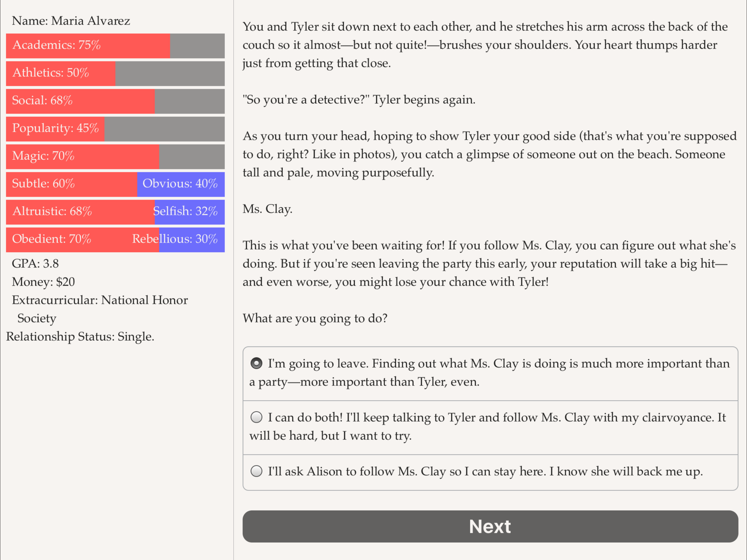Click the blue Obvious 40% bar segment
747x560 pixels.
coord(181,184)
